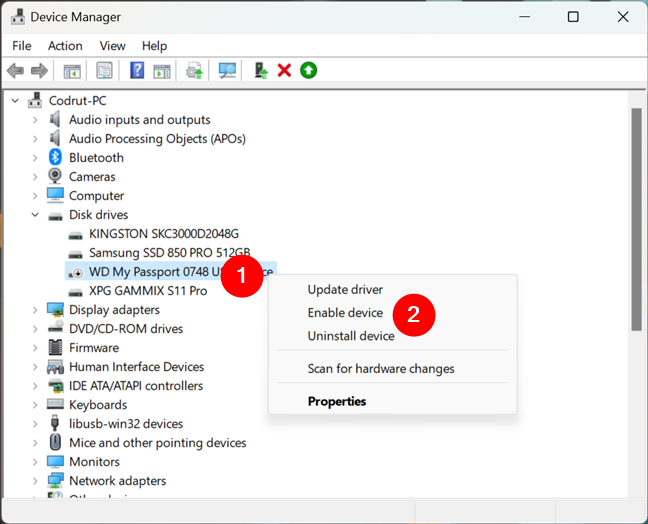Click the green Enable device toolbar icon
Image resolution: width=648 pixels, height=524 pixels.
308,70
